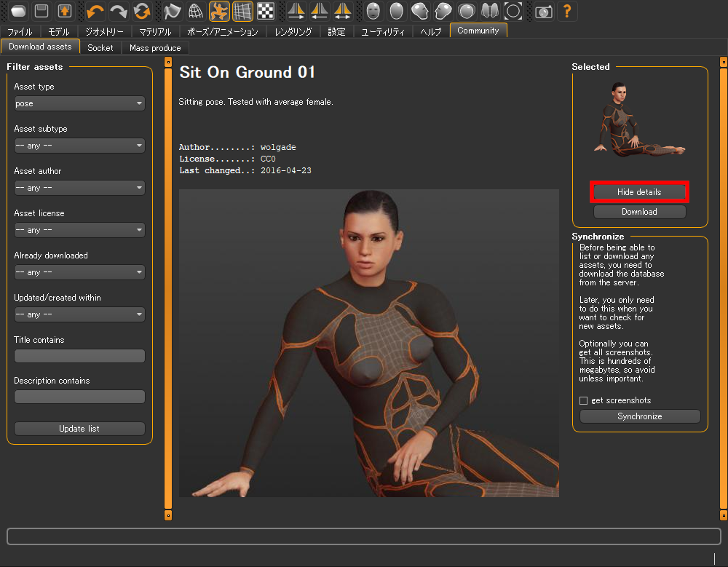Click the Title contains input field
The image size is (728, 567).
tap(79, 356)
